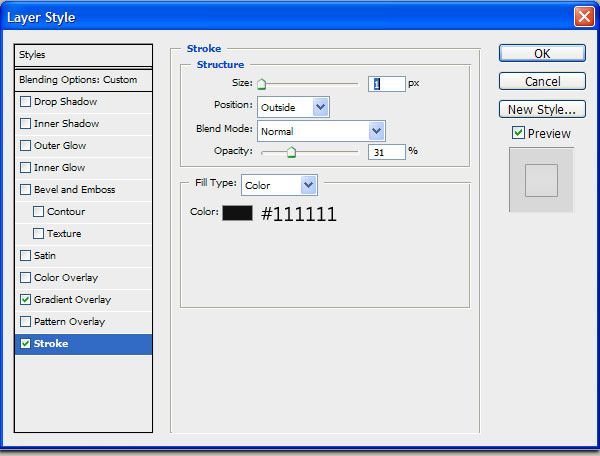Enable the Inner Shadow checkbox
This screenshot has width=600, height=456.
25,124
